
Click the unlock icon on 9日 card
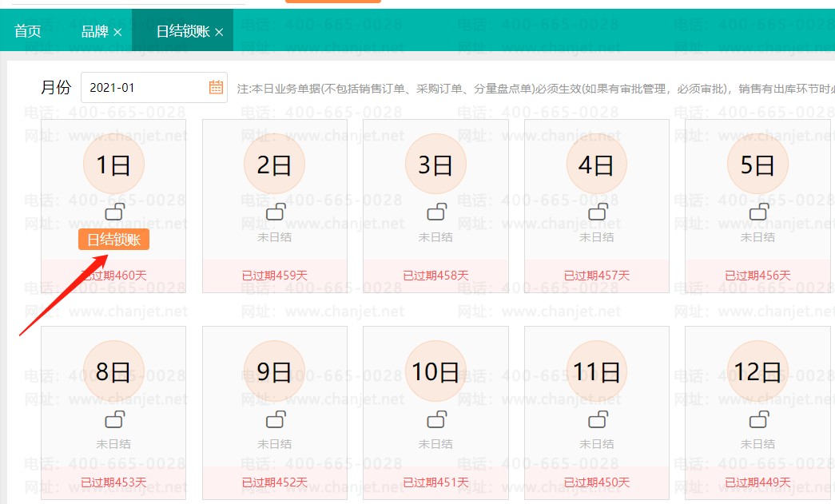[276, 419]
